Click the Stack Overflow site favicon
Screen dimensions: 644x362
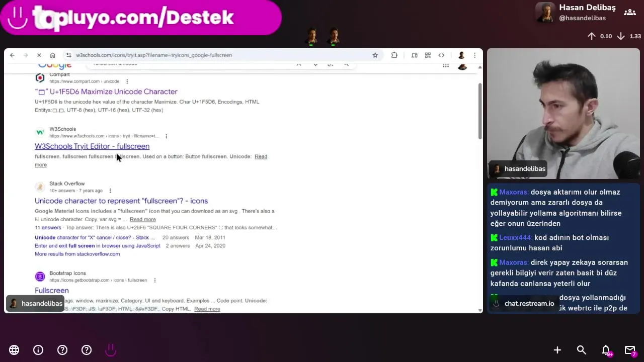pyautogui.click(x=40, y=187)
